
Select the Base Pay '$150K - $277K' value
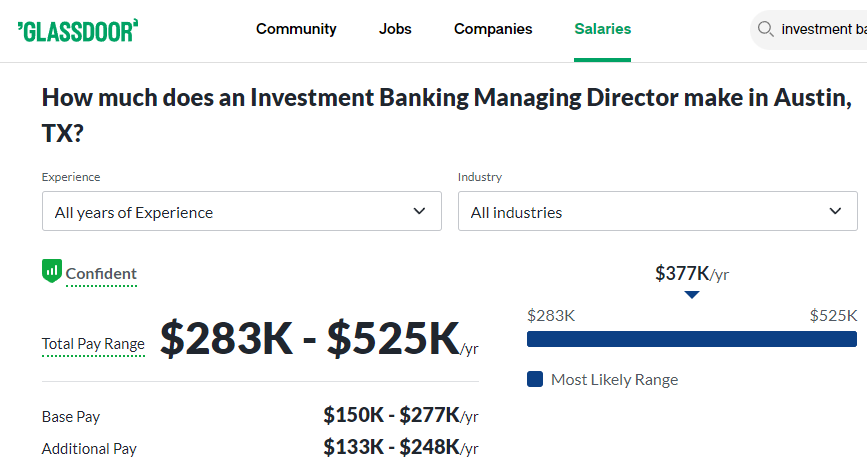click(391, 415)
